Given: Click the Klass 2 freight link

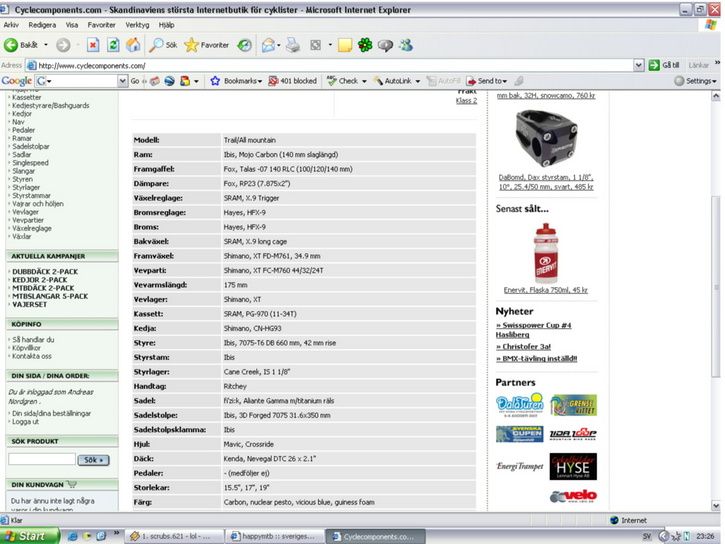Looking at the screenshot, I should pos(466,101).
